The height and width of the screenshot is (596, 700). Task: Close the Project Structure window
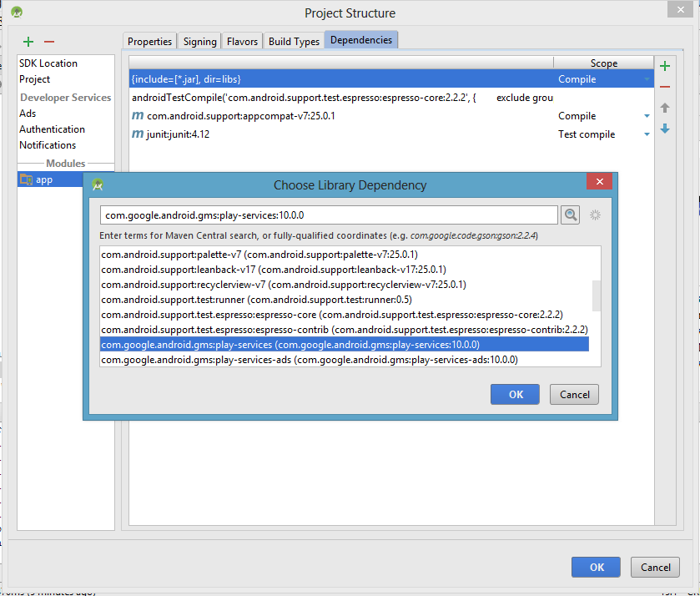680,9
